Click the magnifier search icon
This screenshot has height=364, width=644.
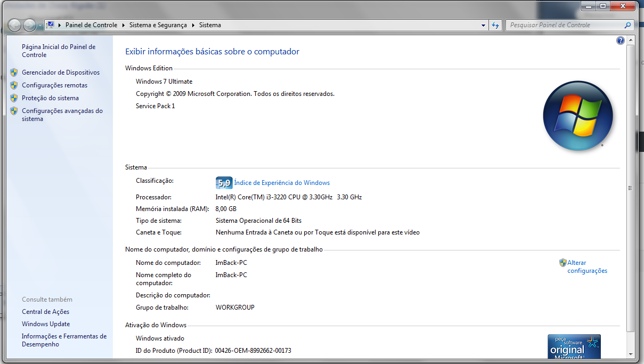pyautogui.click(x=628, y=25)
